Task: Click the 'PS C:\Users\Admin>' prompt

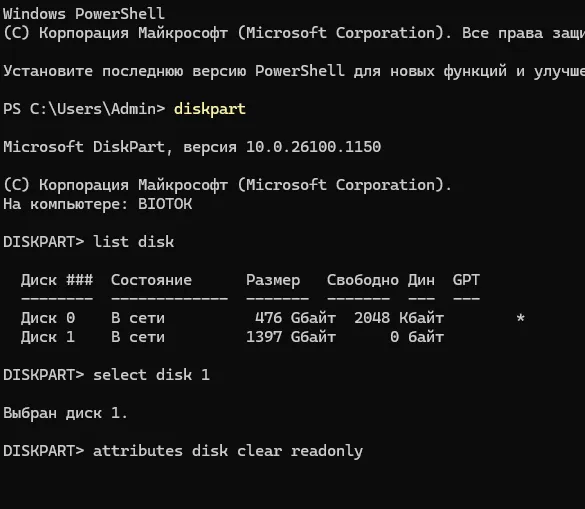Action: [x=84, y=109]
